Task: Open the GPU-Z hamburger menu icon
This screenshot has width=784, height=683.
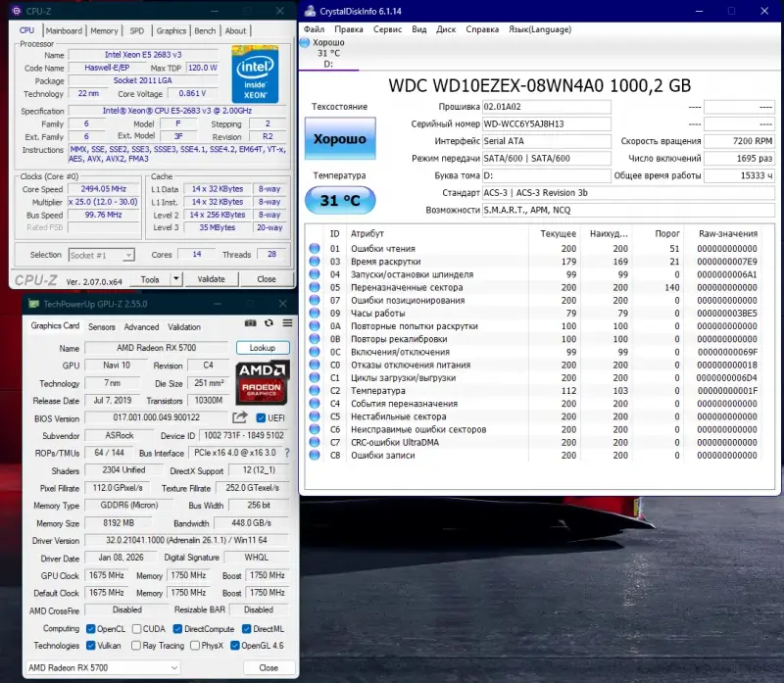Action: [285, 324]
